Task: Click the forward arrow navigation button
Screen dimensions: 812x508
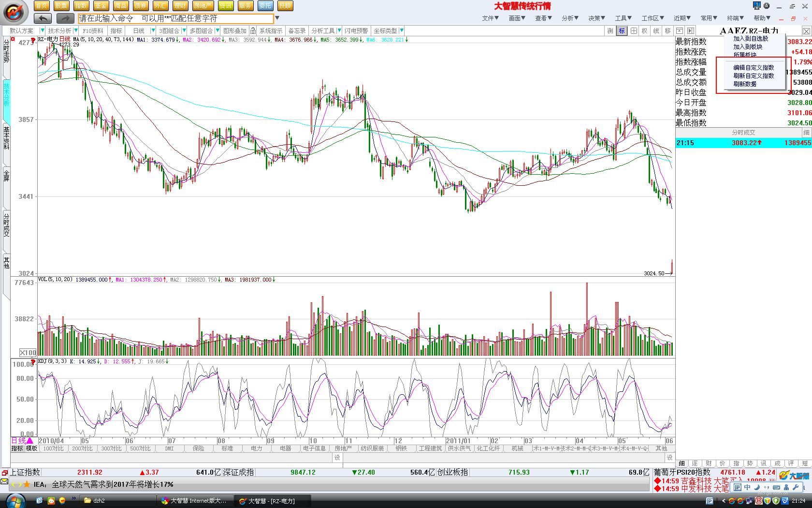Action: [x=65, y=18]
